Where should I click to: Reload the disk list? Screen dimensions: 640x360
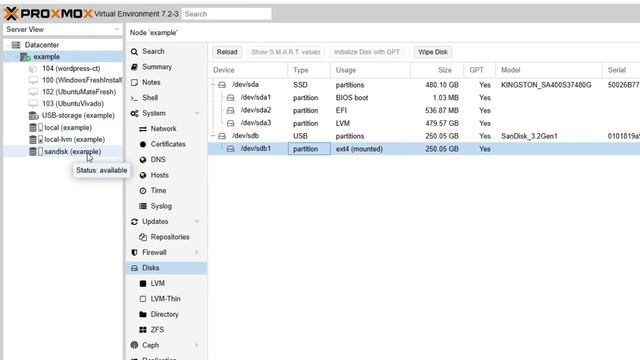tap(227, 52)
